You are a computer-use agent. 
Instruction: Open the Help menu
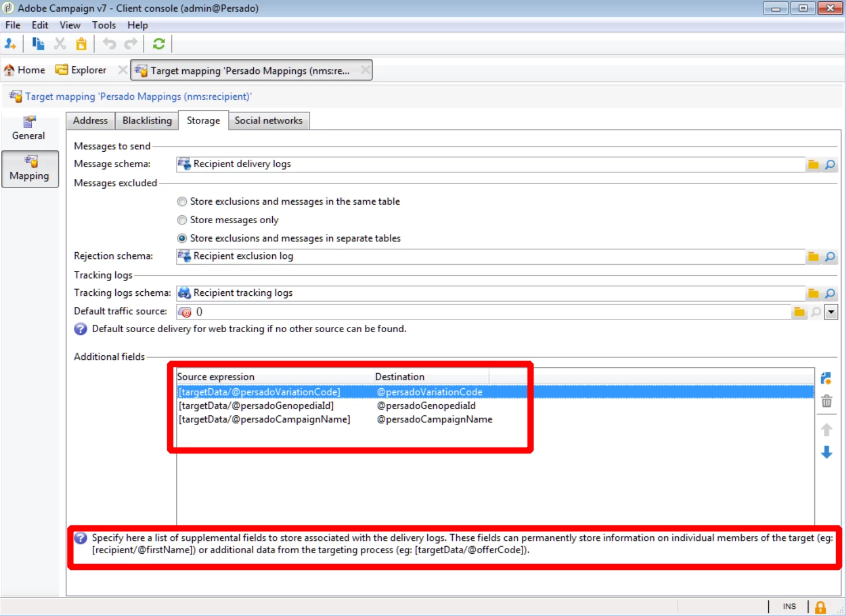[x=138, y=25]
